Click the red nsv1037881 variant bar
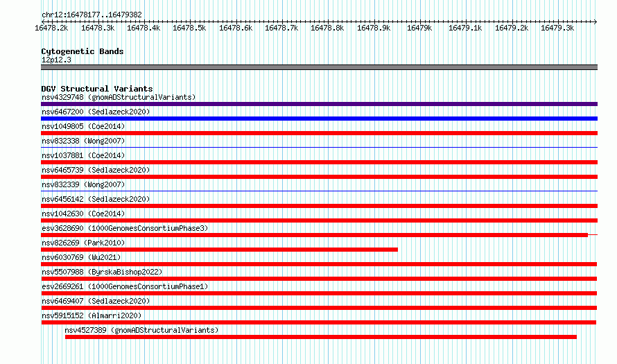The width and height of the screenshot is (617, 364). pos(319,162)
